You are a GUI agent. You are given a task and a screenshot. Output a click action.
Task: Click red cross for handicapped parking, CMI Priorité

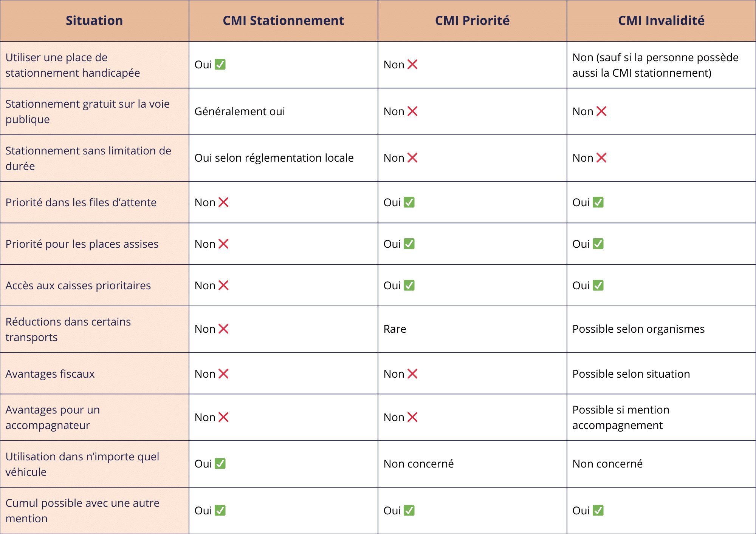[x=412, y=65]
